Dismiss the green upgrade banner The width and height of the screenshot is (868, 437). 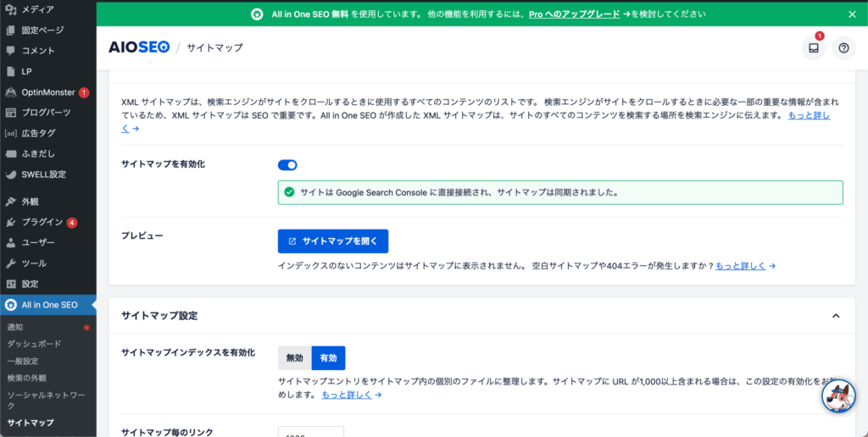pyautogui.click(x=852, y=14)
